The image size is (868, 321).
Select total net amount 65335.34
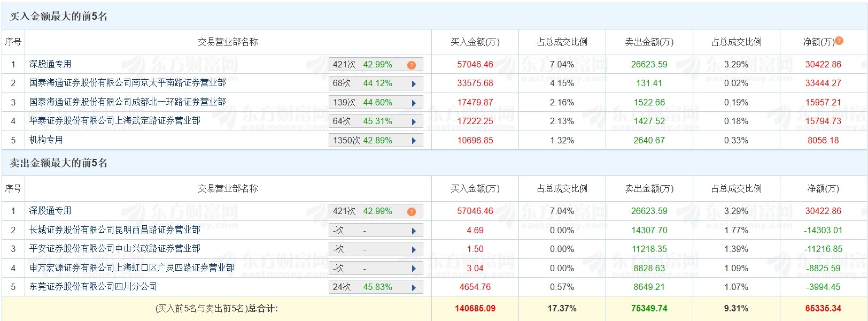coord(823,309)
